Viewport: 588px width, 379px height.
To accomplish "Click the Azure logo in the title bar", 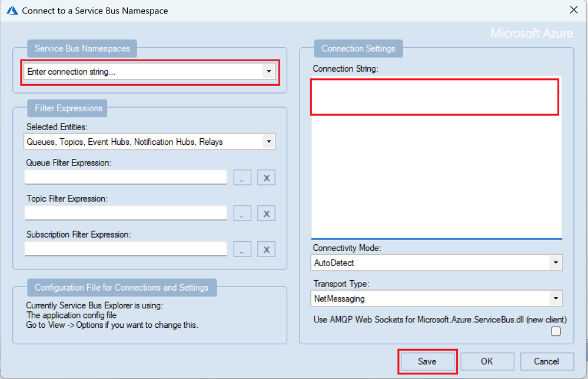I will coord(12,11).
